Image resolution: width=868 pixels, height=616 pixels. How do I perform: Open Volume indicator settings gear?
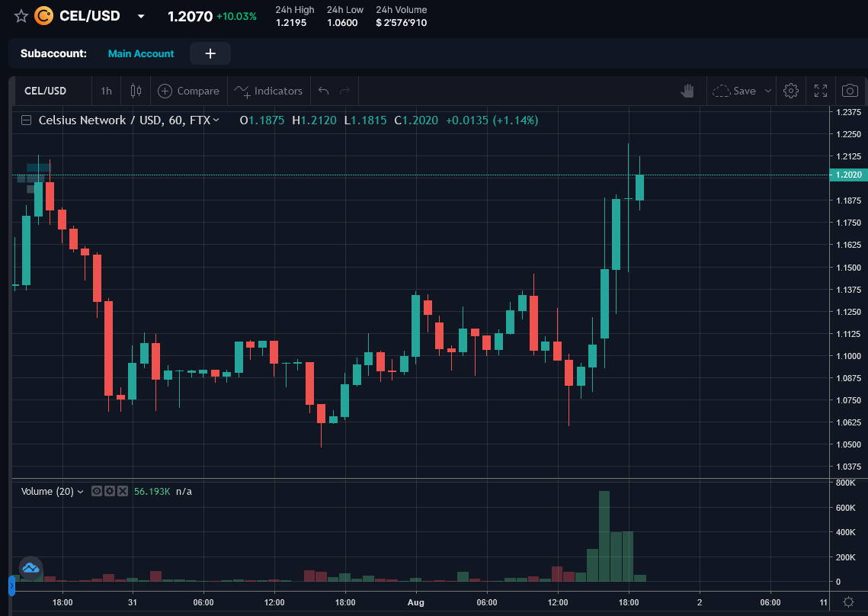[x=110, y=492]
